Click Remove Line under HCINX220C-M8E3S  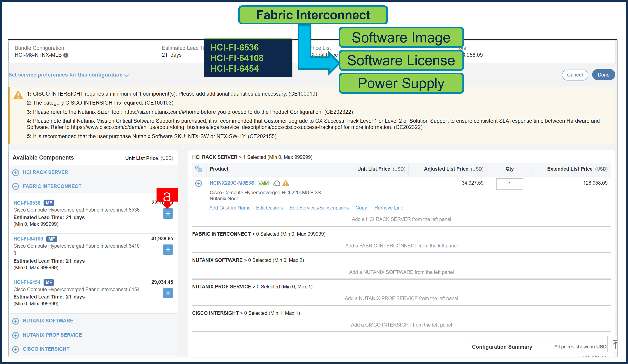coord(389,208)
